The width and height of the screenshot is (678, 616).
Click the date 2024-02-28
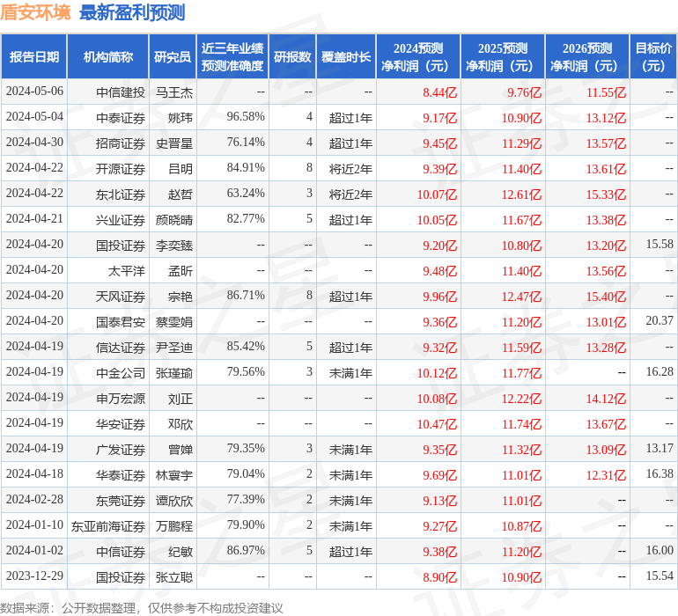click(34, 499)
